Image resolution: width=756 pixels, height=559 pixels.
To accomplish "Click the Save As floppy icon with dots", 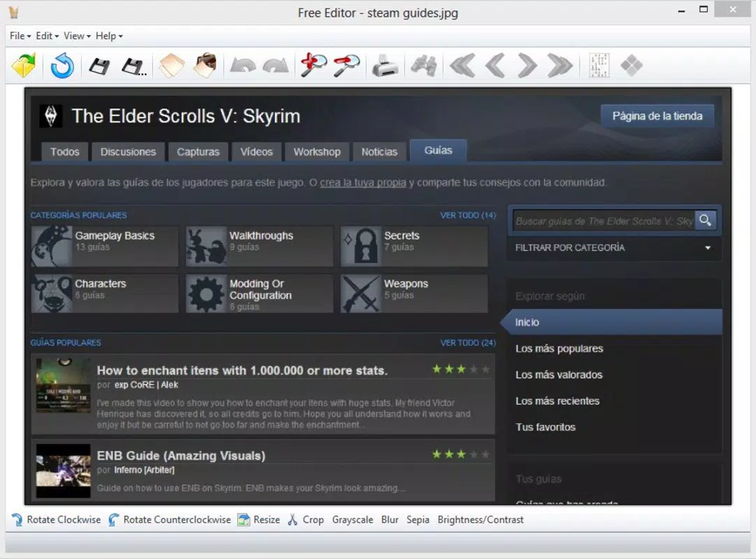I will tap(134, 66).
